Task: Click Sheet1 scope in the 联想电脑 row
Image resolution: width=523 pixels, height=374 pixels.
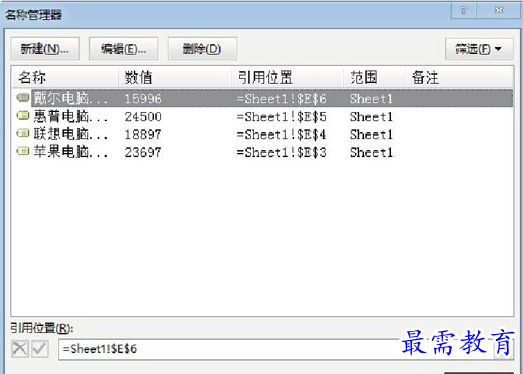Action: (x=371, y=134)
